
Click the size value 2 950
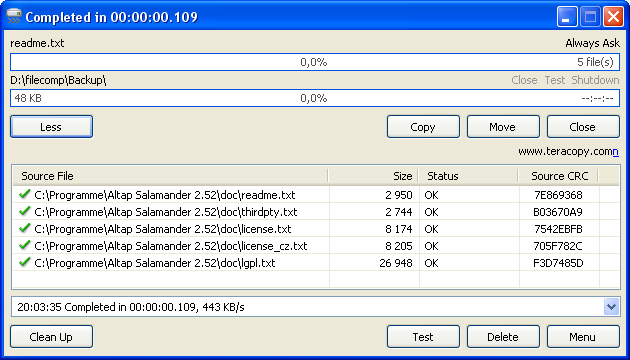(x=399, y=195)
